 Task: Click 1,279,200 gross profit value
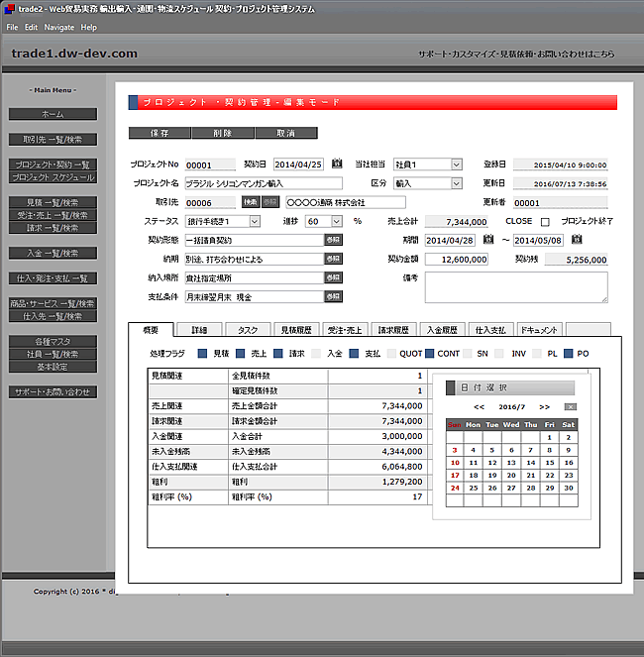pyautogui.click(x=402, y=482)
